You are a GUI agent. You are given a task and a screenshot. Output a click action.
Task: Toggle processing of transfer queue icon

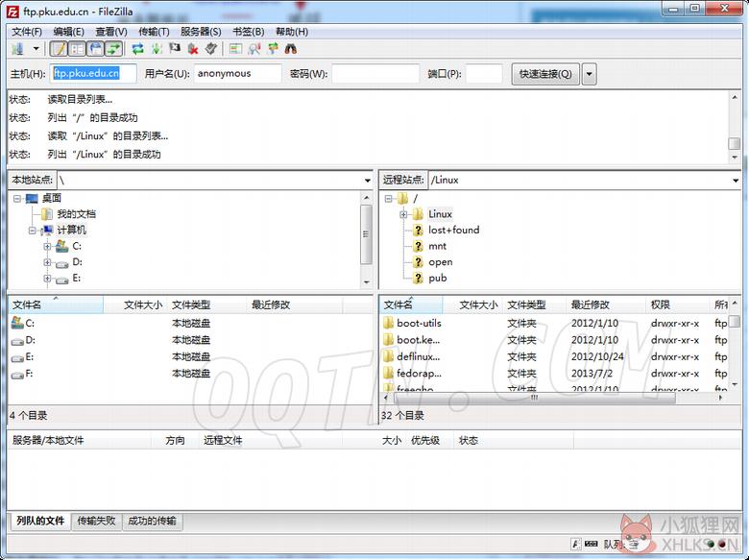[157, 49]
